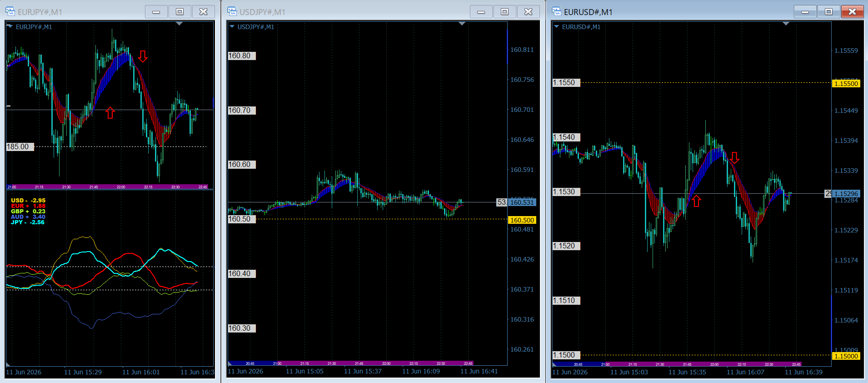Viewport: 868px width, 383px height.
Task: Close the EURUSD#,M1 chart window
Action: [x=853, y=12]
